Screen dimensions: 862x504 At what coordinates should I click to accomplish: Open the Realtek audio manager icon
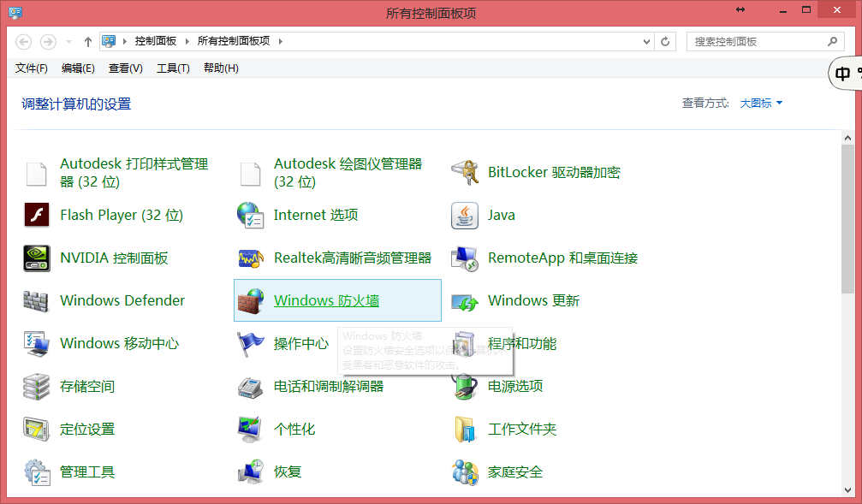pos(251,258)
